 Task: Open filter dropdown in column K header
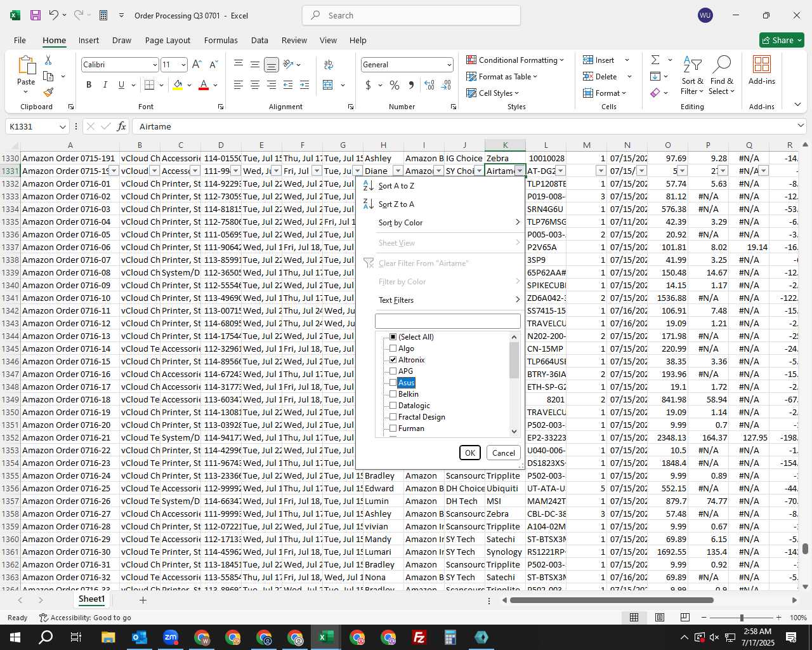520,171
